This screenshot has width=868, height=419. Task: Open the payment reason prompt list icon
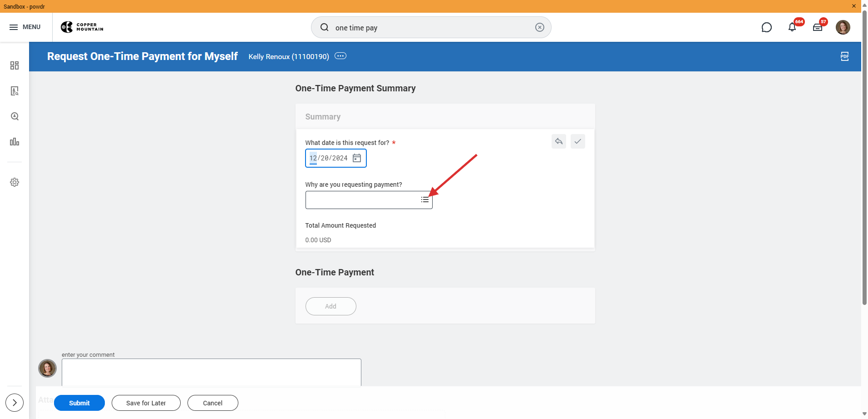pyautogui.click(x=424, y=200)
